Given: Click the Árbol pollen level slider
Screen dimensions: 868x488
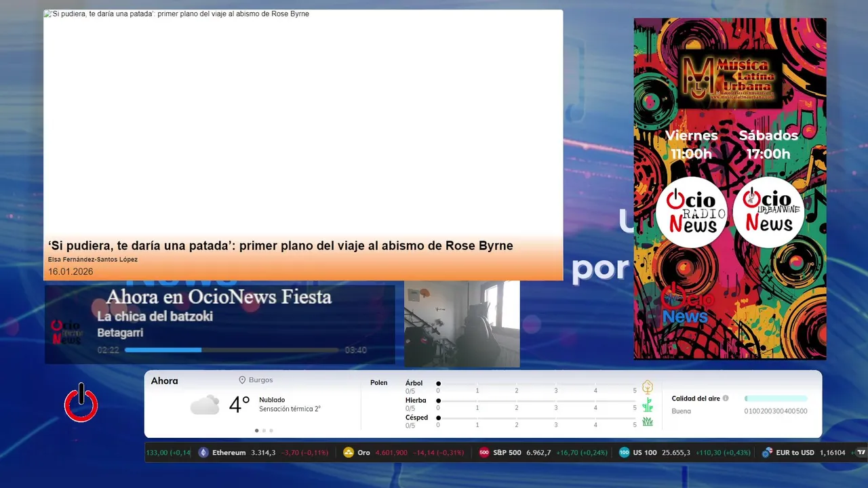Looking at the screenshot, I should [x=536, y=384].
